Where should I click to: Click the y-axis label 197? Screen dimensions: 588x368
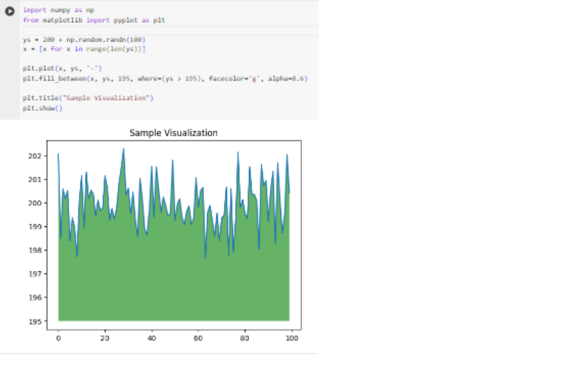pos(35,274)
